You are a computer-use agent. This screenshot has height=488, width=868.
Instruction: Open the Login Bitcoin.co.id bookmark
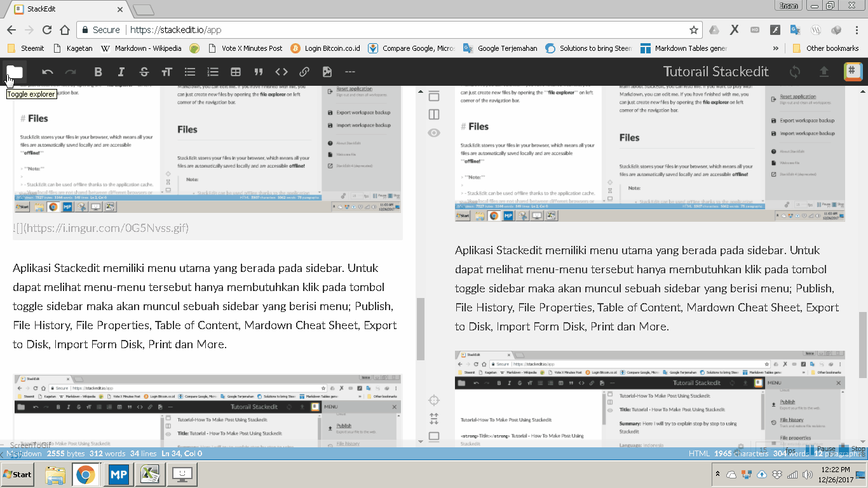325,48
